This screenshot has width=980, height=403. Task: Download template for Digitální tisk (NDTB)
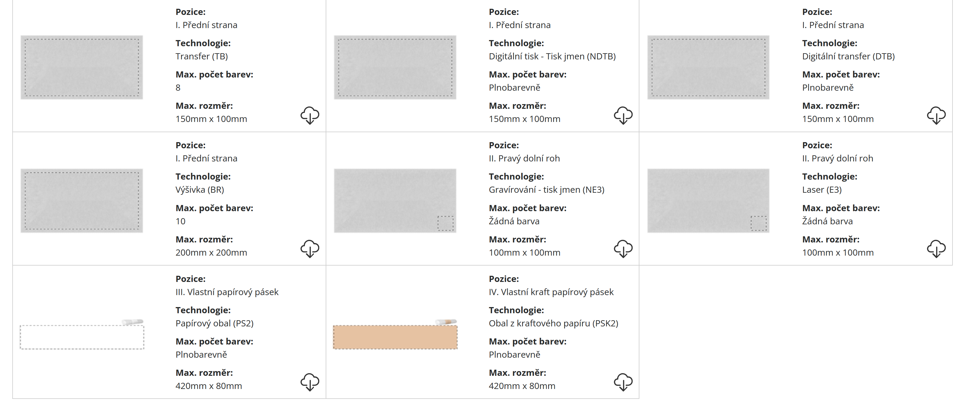pos(623,115)
